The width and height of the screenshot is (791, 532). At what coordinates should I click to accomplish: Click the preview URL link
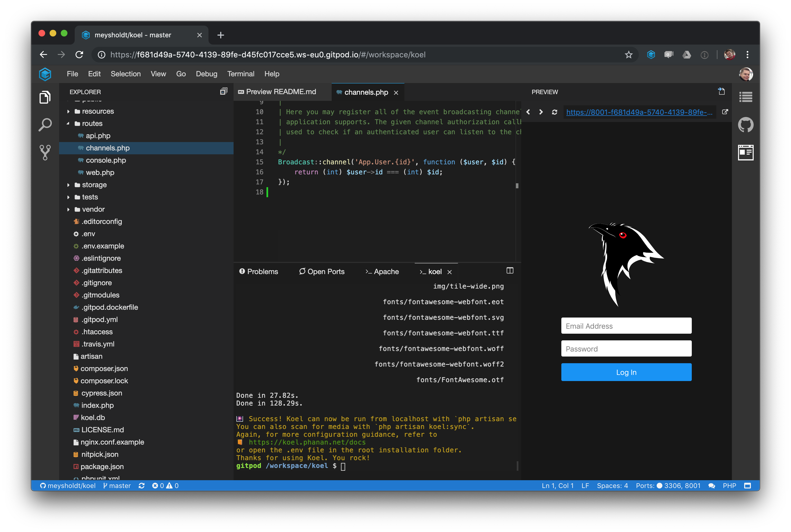tap(639, 112)
